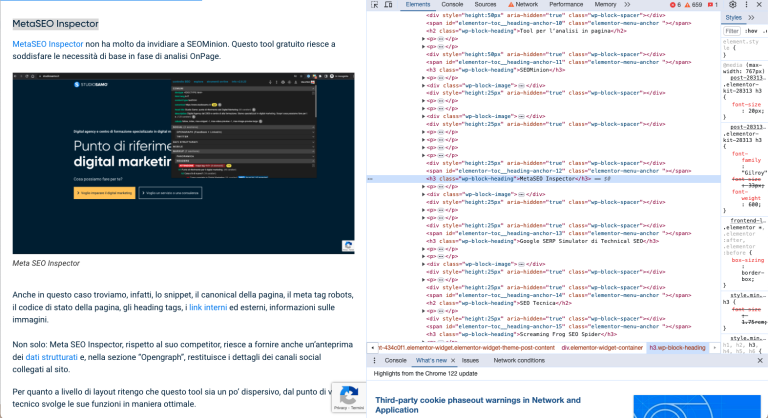768x418 pixels.
Task: Toggle the :hov element state button
Action: (x=749, y=31)
